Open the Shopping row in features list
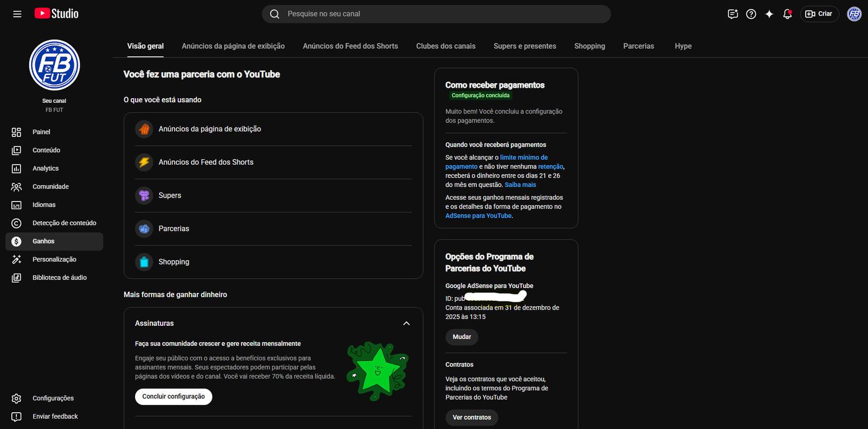Screen dimensions: 868x429 (273, 262)
